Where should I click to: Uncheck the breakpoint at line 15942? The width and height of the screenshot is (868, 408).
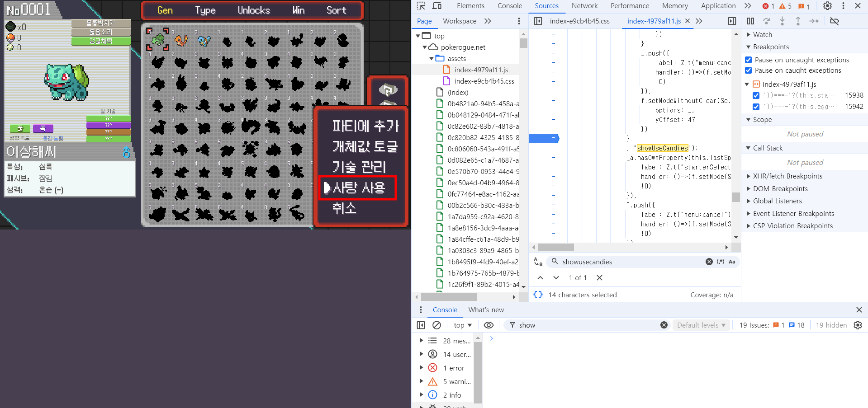coord(756,107)
